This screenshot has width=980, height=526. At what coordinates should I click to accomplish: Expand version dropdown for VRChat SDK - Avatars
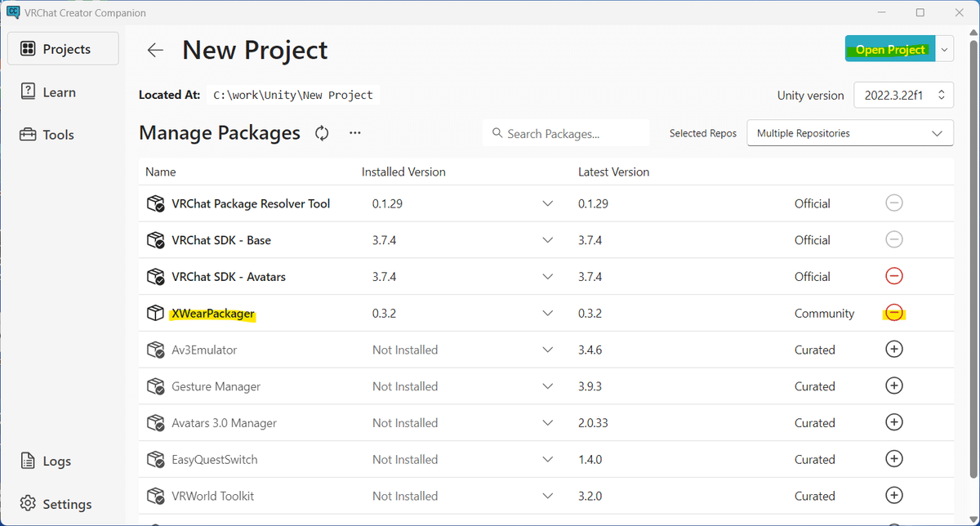[x=548, y=277]
